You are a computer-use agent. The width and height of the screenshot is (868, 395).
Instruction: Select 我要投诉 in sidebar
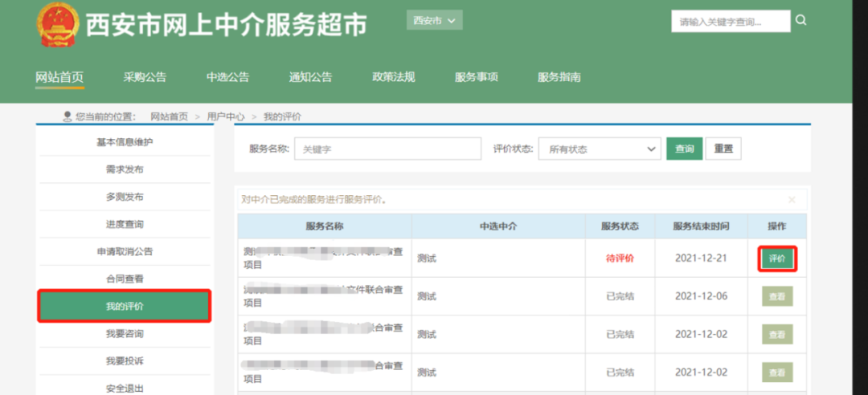pos(125,361)
